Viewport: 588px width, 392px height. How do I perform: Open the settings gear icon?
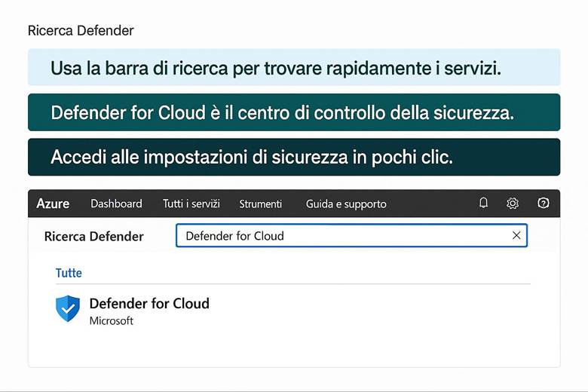[x=513, y=204]
